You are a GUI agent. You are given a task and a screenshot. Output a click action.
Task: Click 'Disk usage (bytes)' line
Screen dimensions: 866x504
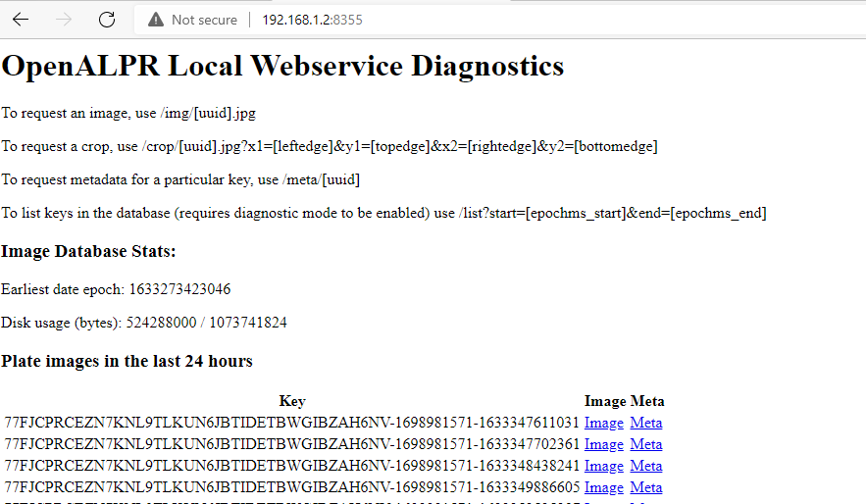[x=144, y=323]
